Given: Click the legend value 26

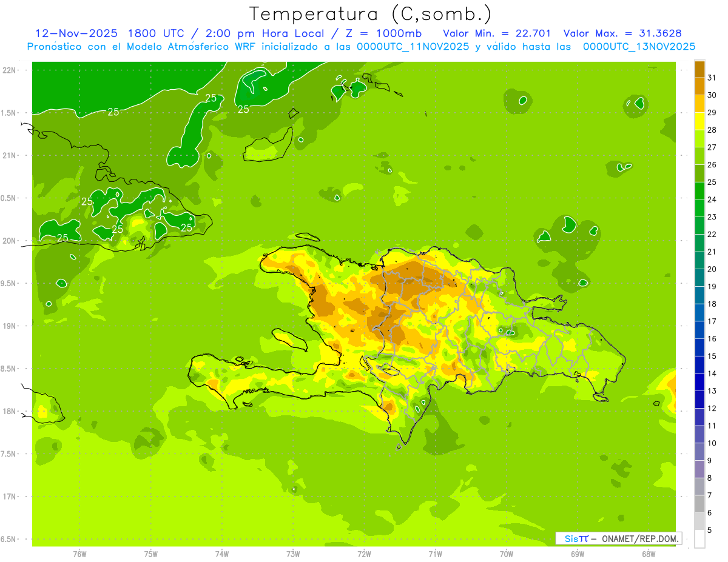Looking at the screenshot, I should [x=712, y=165].
